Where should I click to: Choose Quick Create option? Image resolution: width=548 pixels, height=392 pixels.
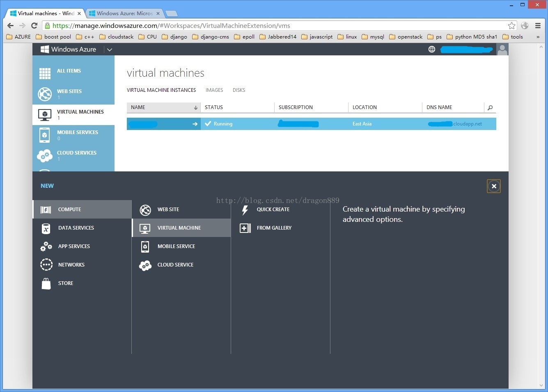tap(281, 210)
